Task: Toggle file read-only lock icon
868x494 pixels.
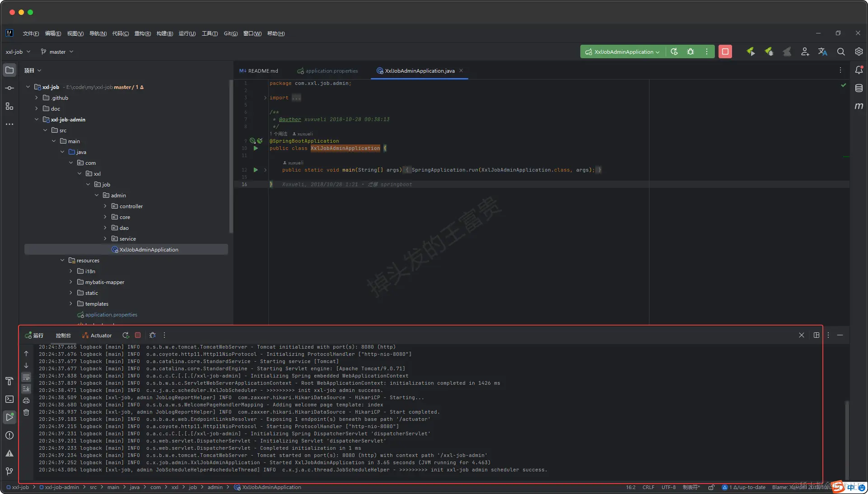Action: point(711,487)
